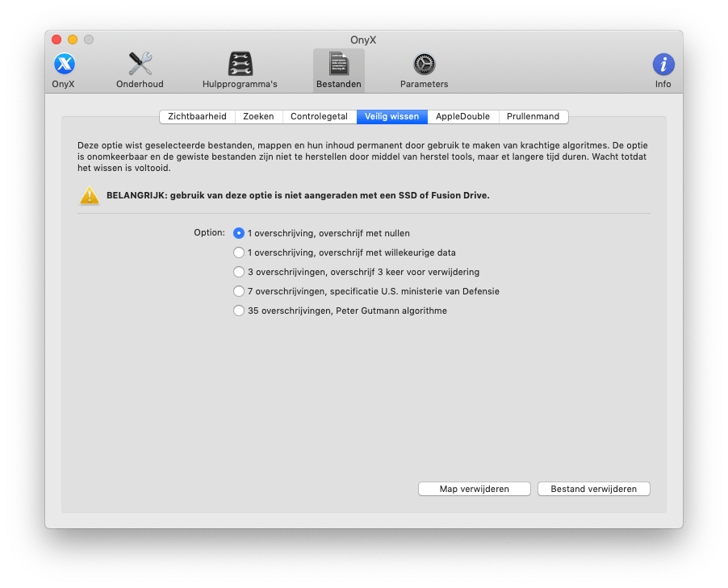Switch to the Zoeken tab

coord(258,116)
